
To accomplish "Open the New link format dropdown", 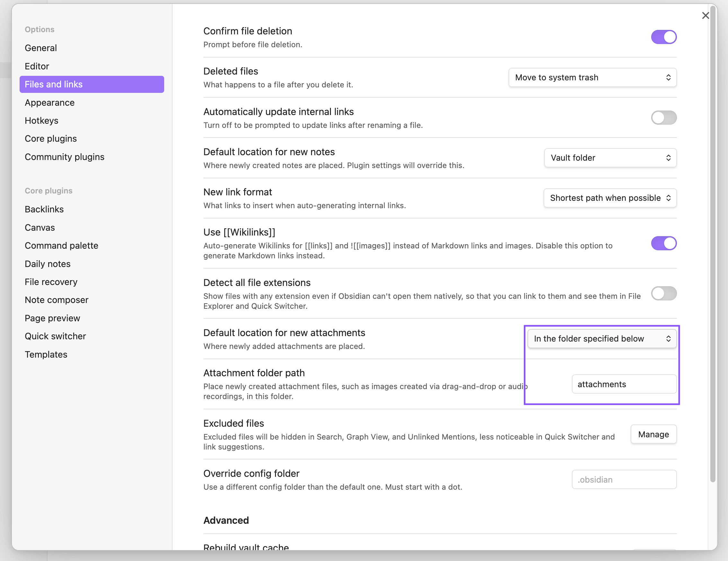I will tap(610, 198).
